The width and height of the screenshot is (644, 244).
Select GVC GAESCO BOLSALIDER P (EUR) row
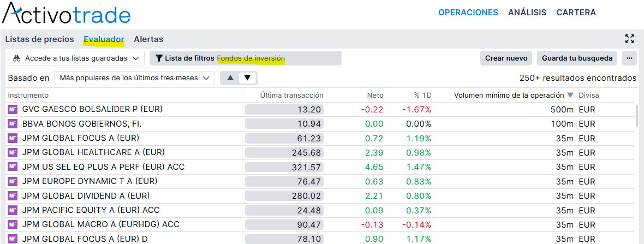pyautogui.click(x=320, y=110)
